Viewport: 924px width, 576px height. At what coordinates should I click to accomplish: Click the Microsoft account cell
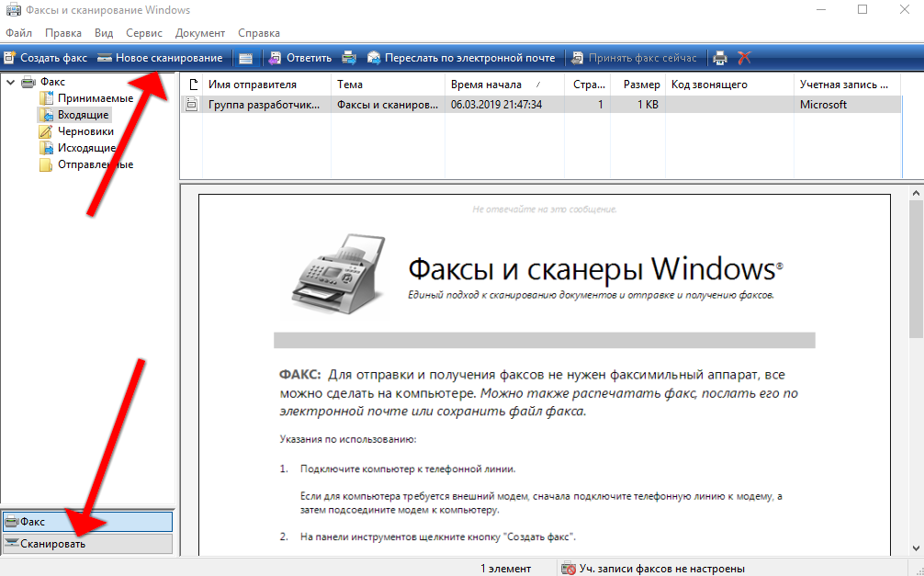(823, 105)
